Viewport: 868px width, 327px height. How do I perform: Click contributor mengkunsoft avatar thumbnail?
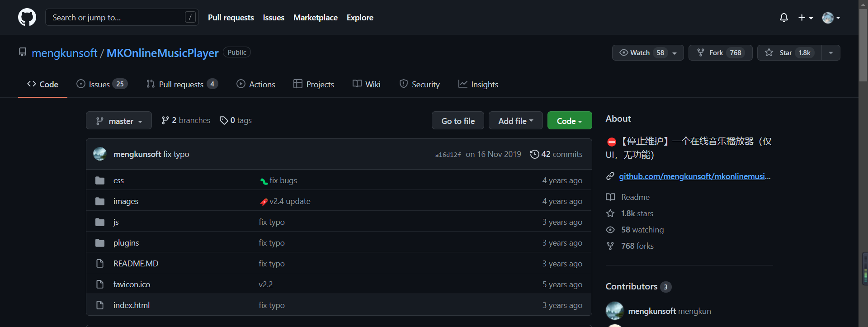click(x=615, y=311)
